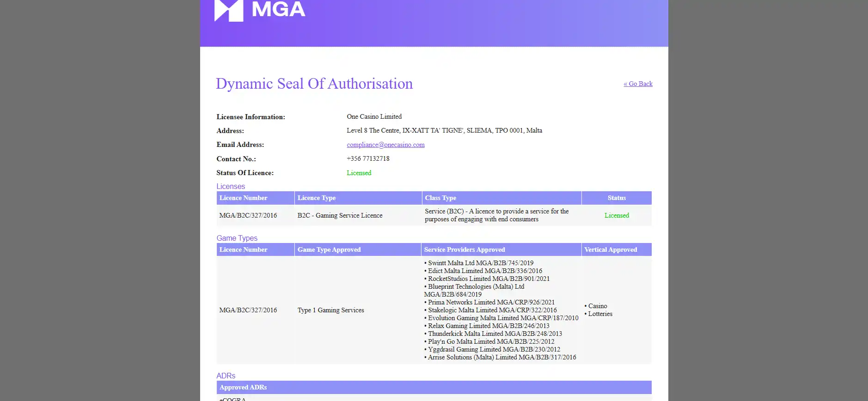The height and width of the screenshot is (401, 868).
Task: Follow the « Go Back link
Action: [x=638, y=84]
